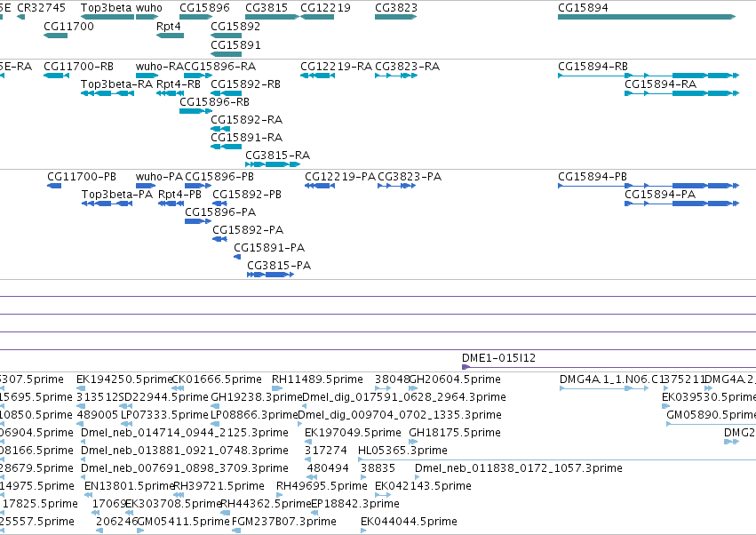Select protein Top3beta-PA label

(x=117, y=195)
